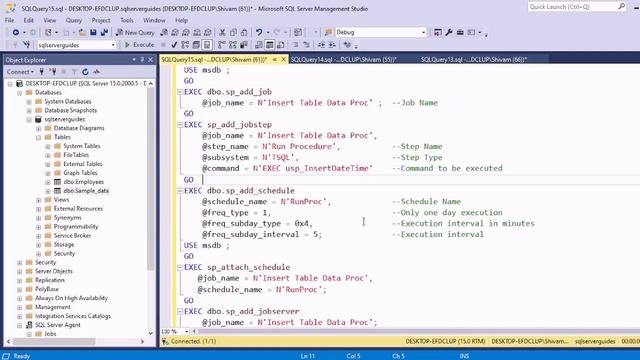The height and width of the screenshot is (360, 640).
Task: Click Object Explorer vertical scrollbar
Action: [151, 180]
